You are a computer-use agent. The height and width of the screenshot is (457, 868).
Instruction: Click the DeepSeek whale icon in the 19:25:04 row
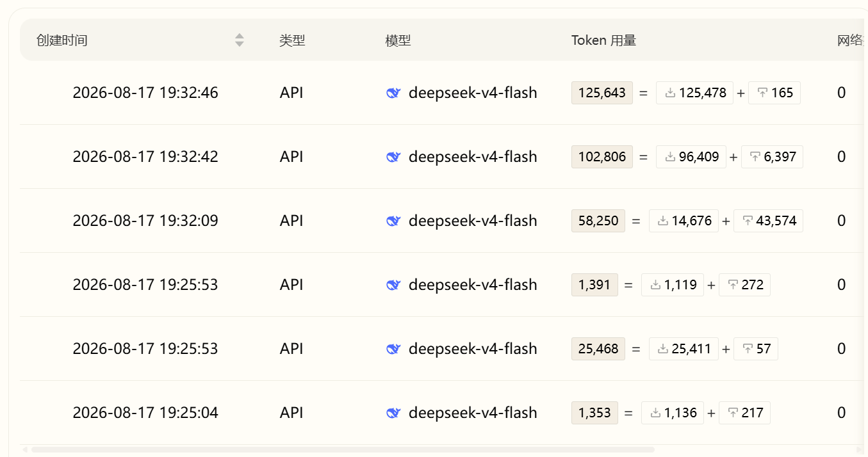coord(393,413)
